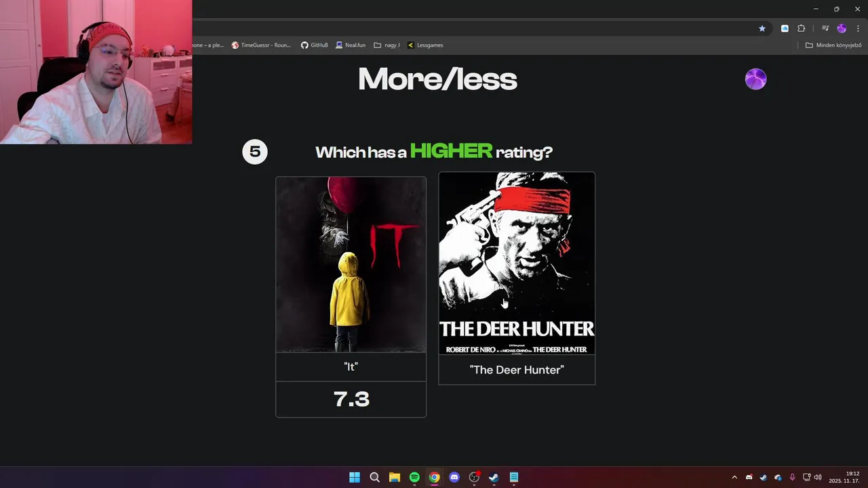Open the Extensions puzzle icon
This screenshot has height=488, width=868.
click(x=801, y=28)
